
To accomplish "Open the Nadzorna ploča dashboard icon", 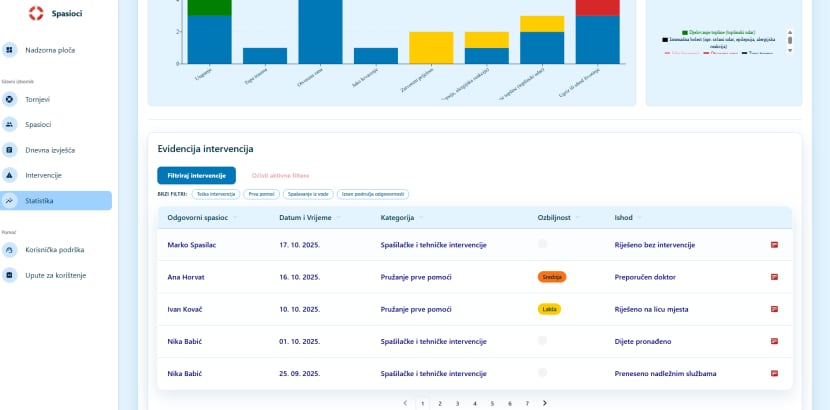I will click(9, 50).
